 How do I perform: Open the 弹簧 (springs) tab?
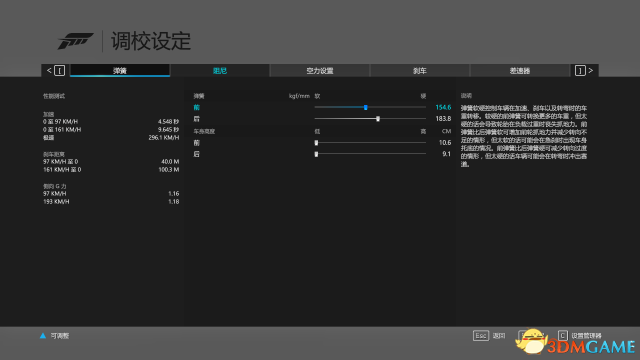pyautogui.click(x=120, y=71)
